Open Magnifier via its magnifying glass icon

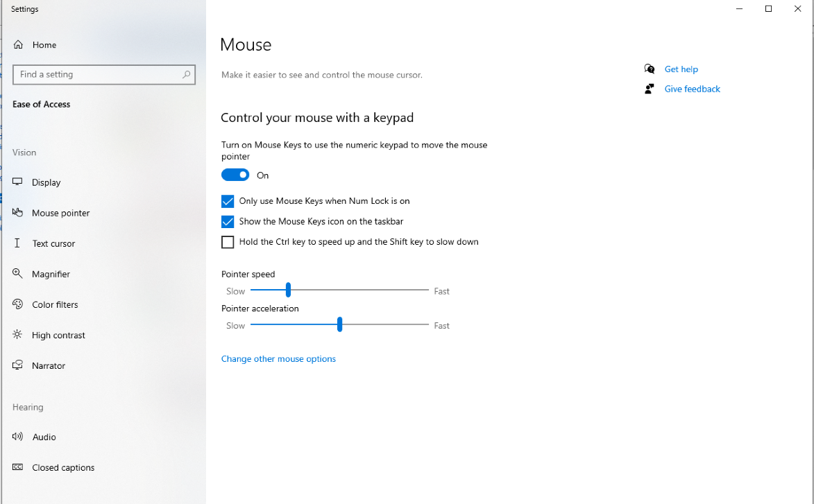(18, 274)
